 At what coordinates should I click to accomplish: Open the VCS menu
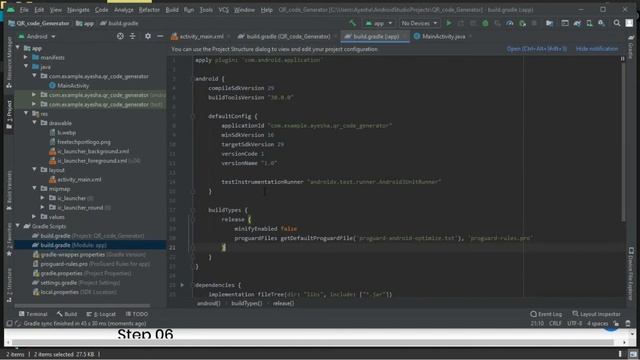224,9
